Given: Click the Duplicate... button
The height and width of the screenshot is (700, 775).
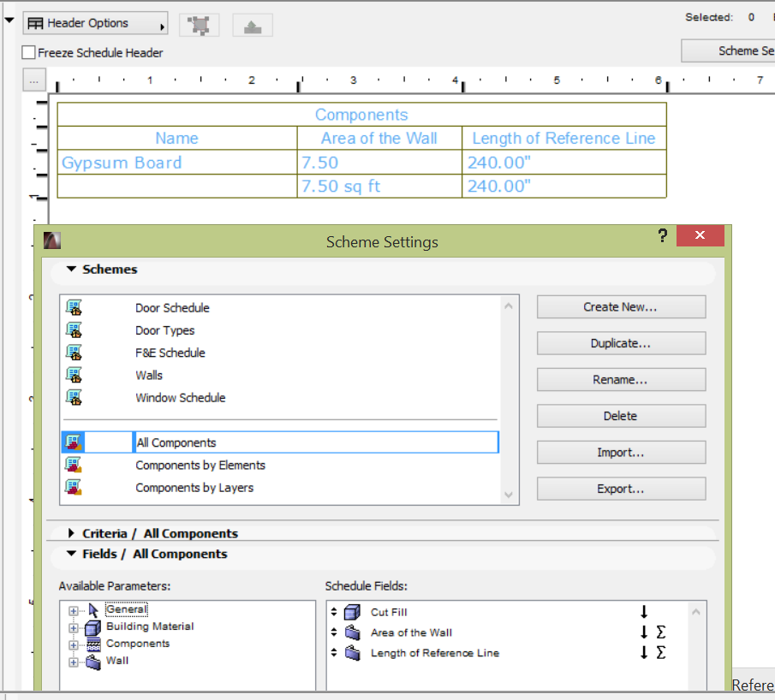Looking at the screenshot, I should (x=621, y=343).
